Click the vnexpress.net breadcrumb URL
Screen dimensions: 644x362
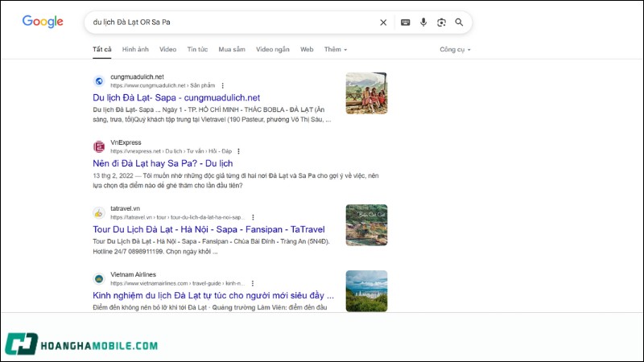click(x=171, y=151)
